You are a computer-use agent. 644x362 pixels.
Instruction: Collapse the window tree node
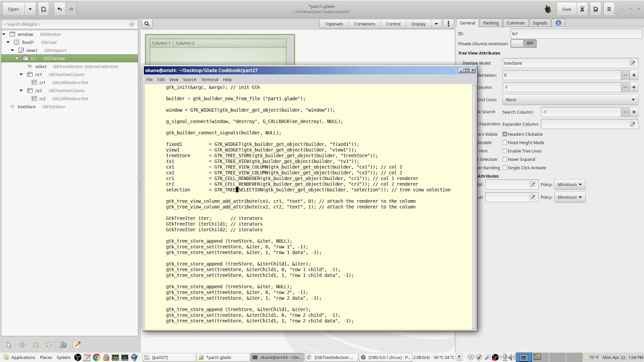tap(4, 34)
